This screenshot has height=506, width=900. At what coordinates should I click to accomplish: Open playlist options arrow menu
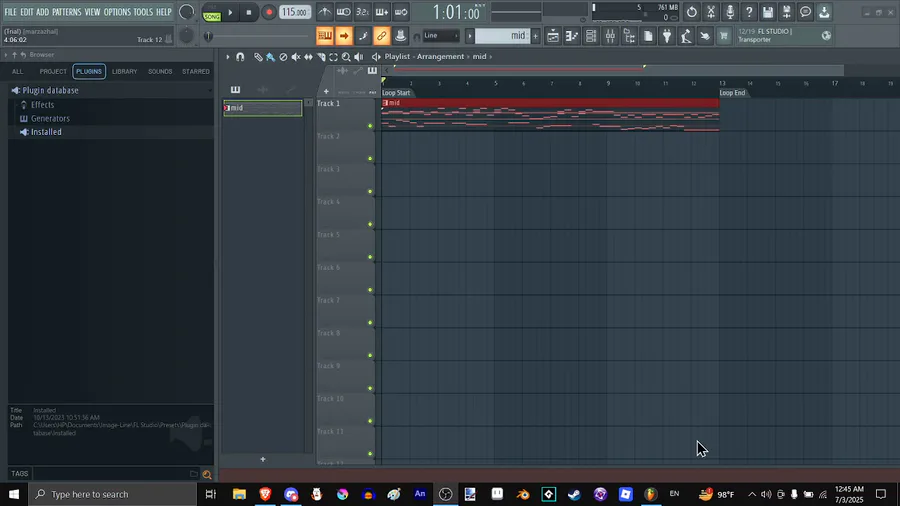[x=228, y=57]
